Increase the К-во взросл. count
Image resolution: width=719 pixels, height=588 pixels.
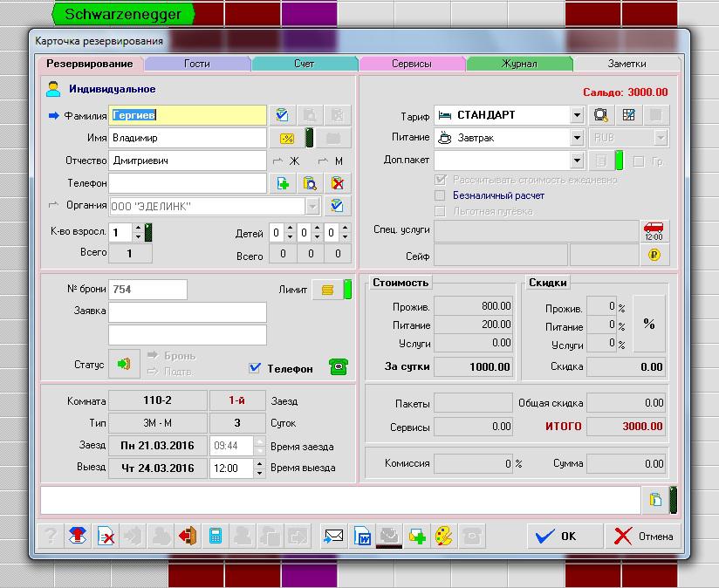(x=138, y=228)
